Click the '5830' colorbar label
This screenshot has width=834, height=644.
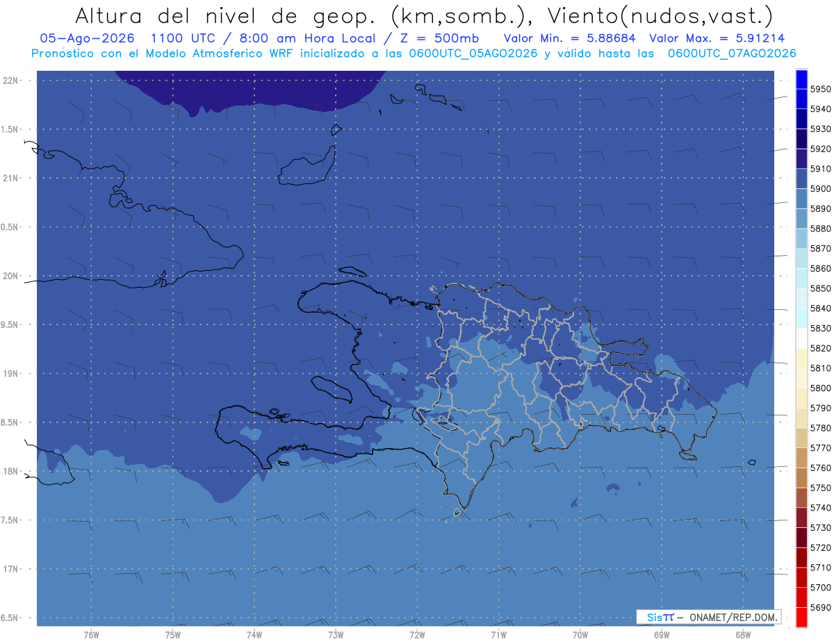(x=821, y=328)
